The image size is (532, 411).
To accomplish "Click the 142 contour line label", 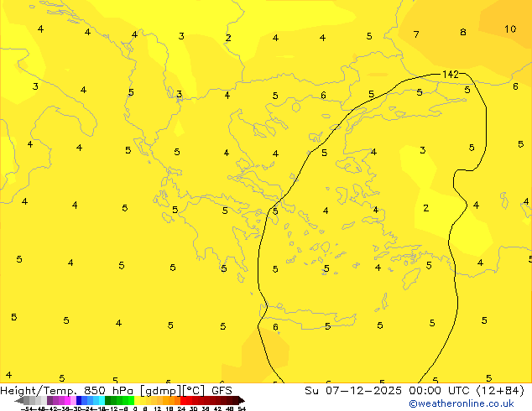I will (451, 75).
